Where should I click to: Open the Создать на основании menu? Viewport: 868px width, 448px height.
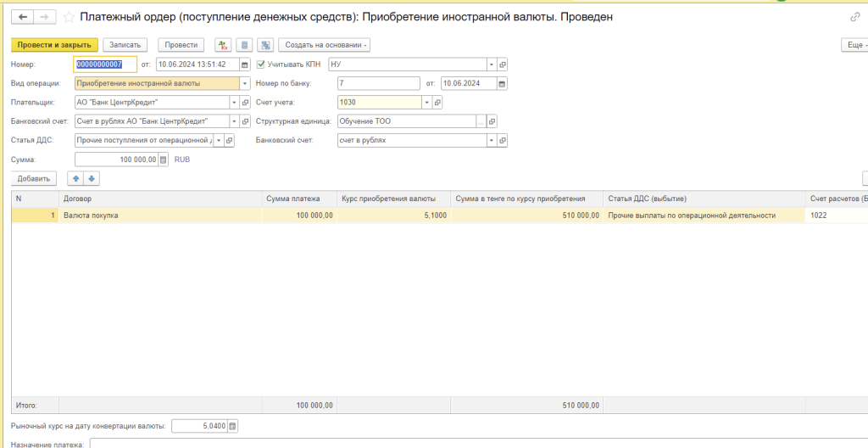click(325, 45)
